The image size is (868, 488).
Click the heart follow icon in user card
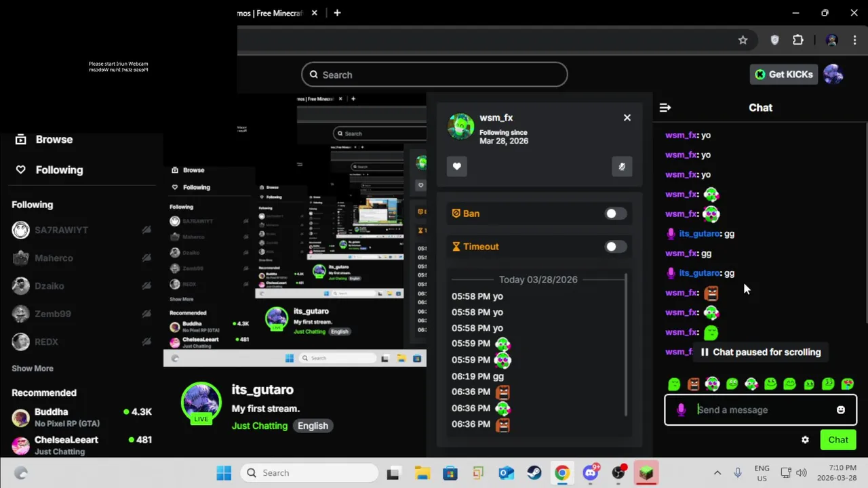[x=456, y=166]
